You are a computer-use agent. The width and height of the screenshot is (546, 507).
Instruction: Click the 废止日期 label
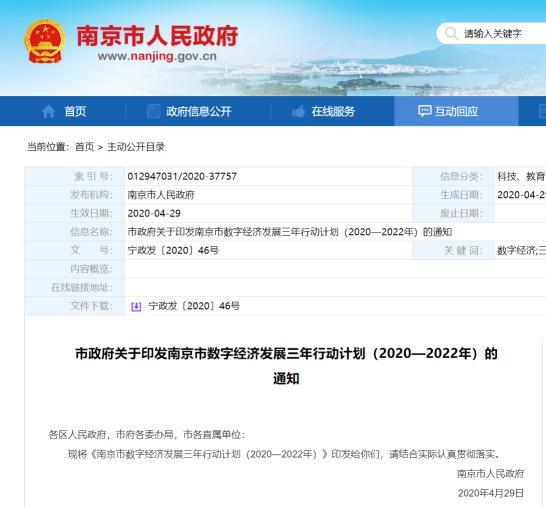pyautogui.click(x=461, y=213)
